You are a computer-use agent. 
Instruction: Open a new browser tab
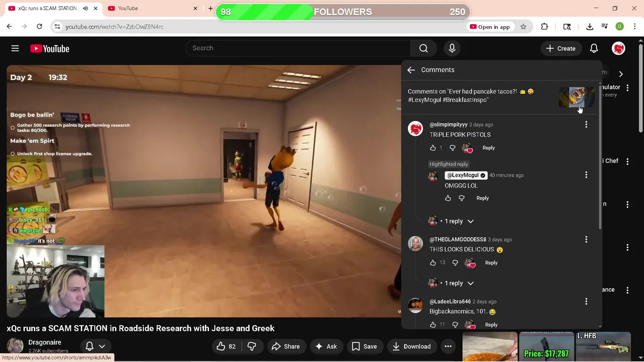(x=210, y=9)
